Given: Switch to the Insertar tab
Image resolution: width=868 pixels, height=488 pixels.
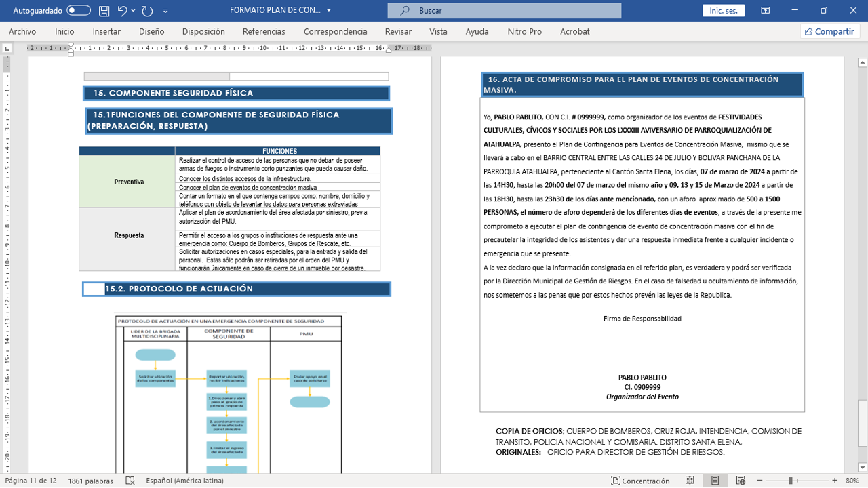Looking at the screenshot, I should [106, 31].
